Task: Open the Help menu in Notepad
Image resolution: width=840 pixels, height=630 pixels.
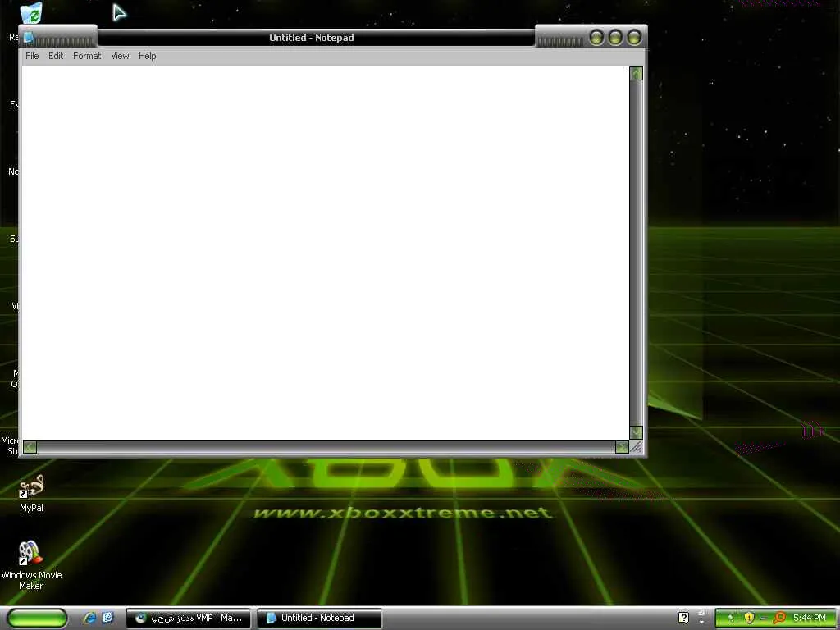Action: pos(148,56)
